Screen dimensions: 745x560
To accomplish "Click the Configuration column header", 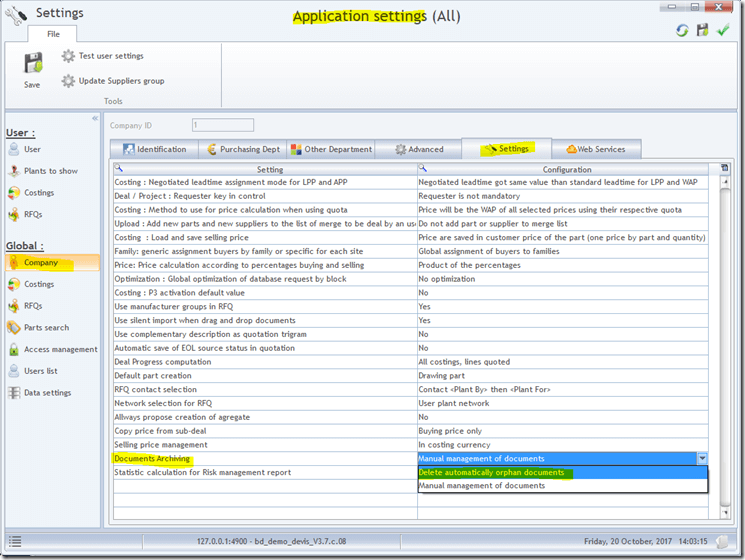I will pos(567,170).
